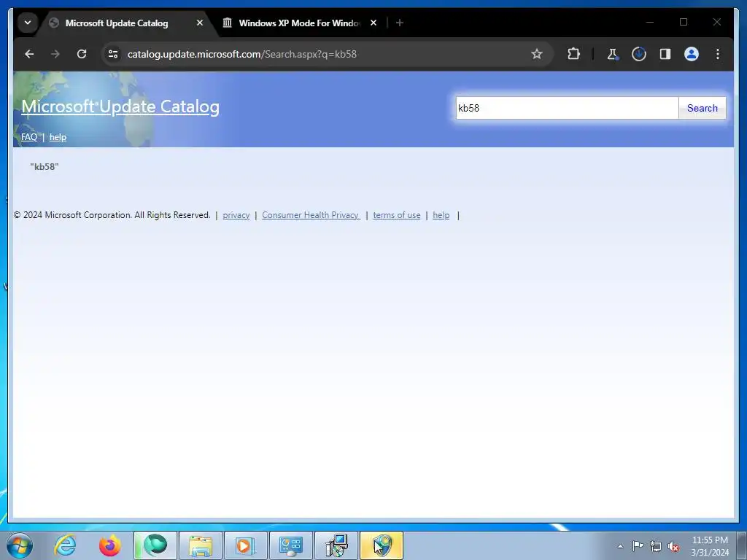Switch to Windows XP Mode tab
The image size is (747, 560).
tap(299, 23)
